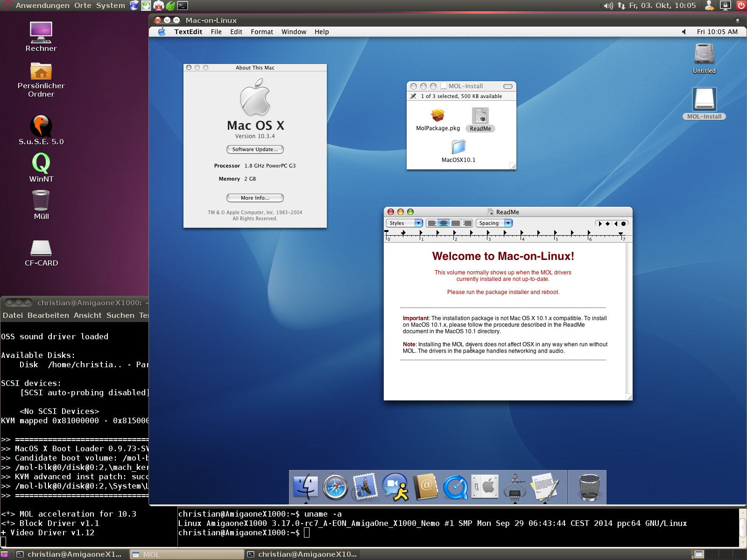The width and height of the screenshot is (747, 560).
Task: Expand the Styles popup menu
Action: tap(405, 223)
